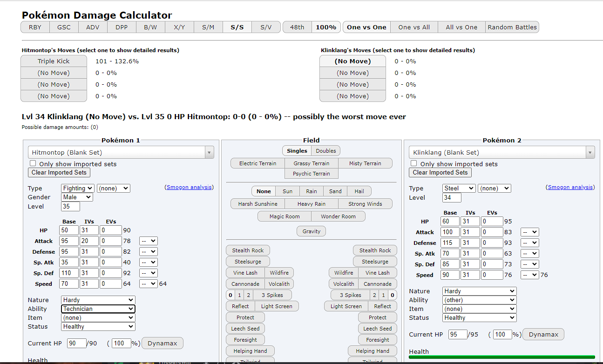603x364 pixels.
Task: Open Hitmontop's Item dropdown
Action: point(98,317)
